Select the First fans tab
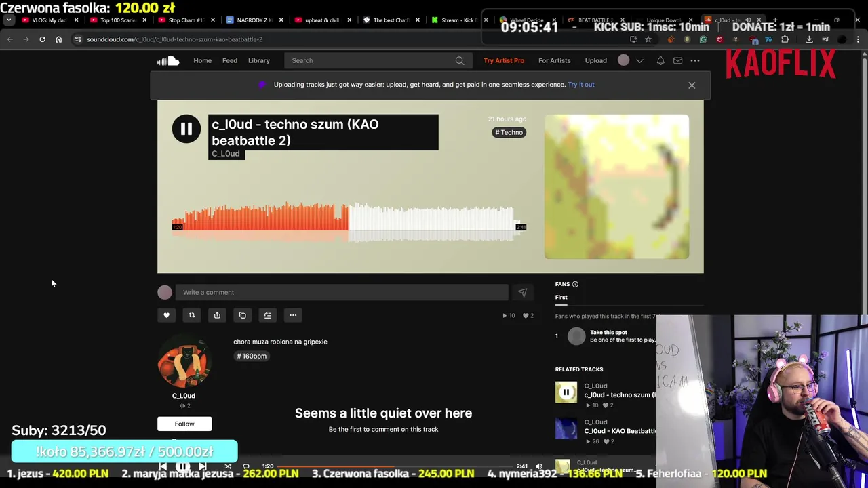This screenshot has height=488, width=868. tap(561, 297)
